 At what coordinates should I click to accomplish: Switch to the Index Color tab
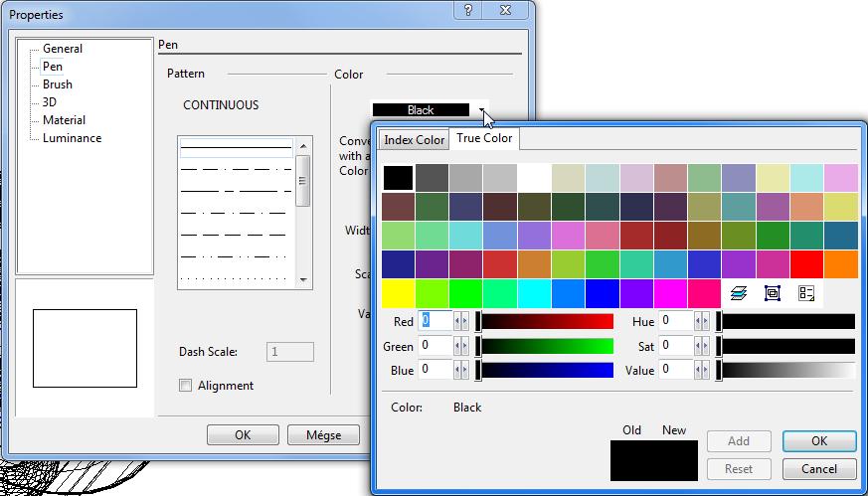pos(414,140)
